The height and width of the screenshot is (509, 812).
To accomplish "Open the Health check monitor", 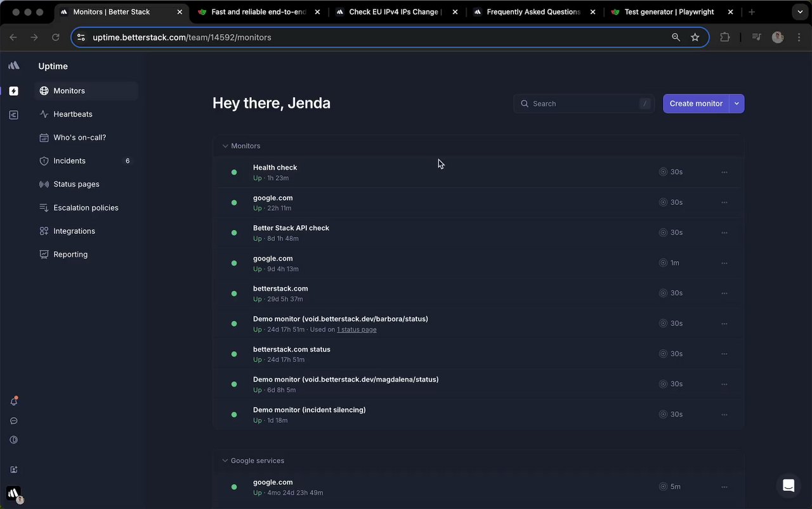I will (x=275, y=167).
